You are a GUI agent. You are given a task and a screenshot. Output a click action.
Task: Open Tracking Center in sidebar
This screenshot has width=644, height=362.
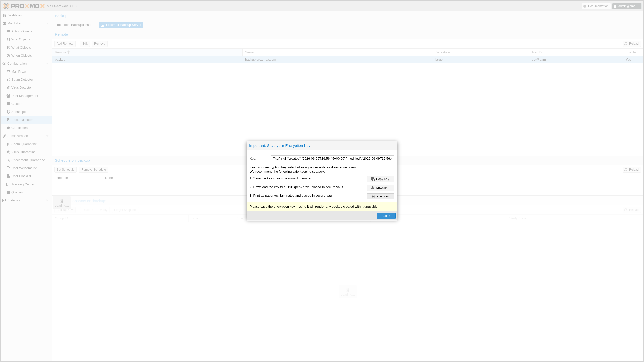pyautogui.click(x=26, y=184)
